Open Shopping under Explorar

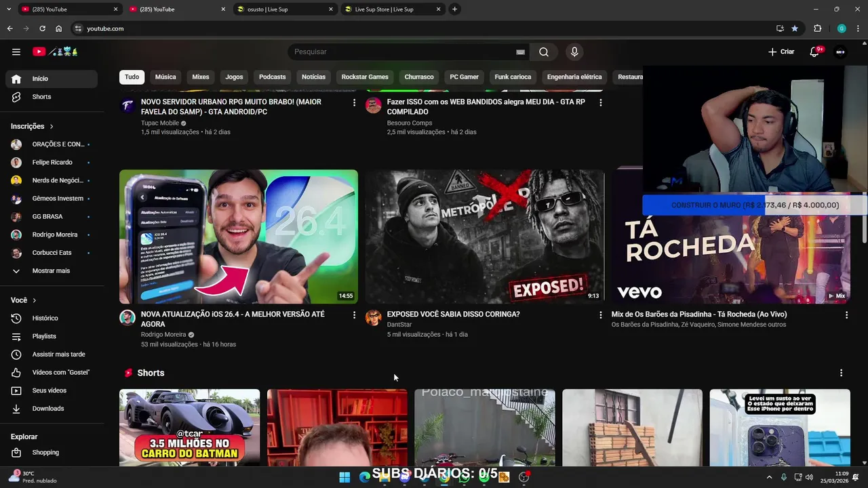point(52,453)
